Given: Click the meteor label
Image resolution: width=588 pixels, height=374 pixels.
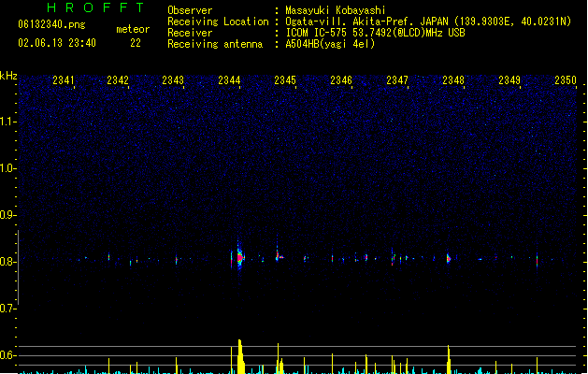Looking at the screenshot, I should (133, 29).
